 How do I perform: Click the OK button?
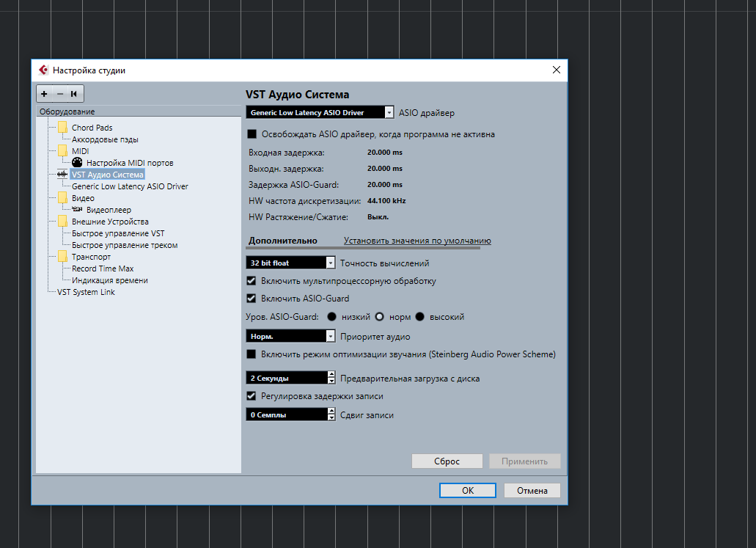pos(468,490)
